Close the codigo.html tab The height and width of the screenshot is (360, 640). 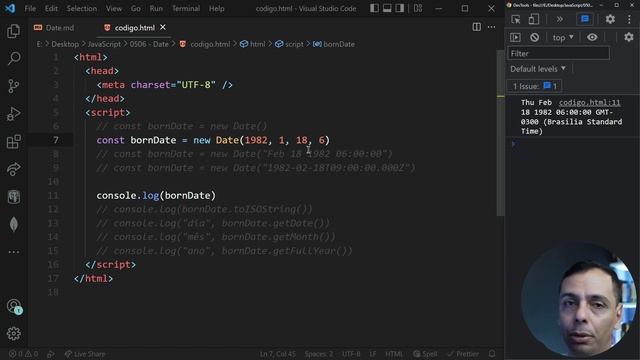(x=163, y=27)
